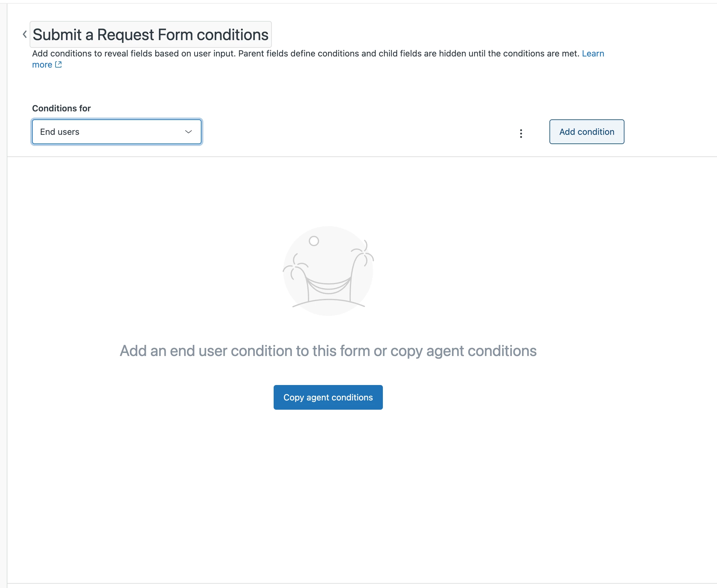Screen dimensions: 717x588
Task: Click the "Learn" hyperlink text
Action: coord(593,53)
